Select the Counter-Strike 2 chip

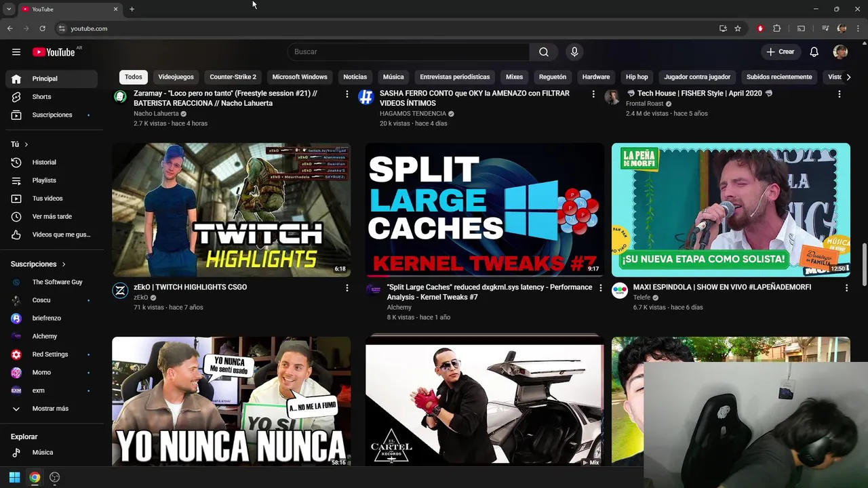click(233, 77)
